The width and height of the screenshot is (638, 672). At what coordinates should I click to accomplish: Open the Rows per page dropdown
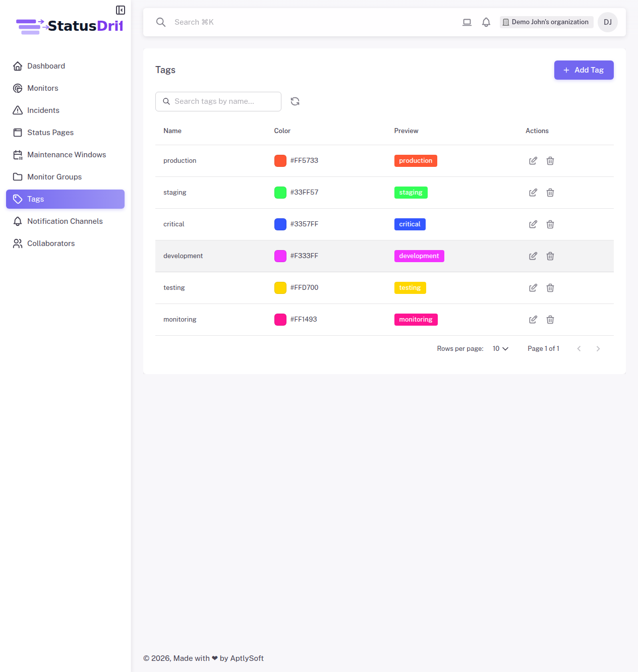500,348
